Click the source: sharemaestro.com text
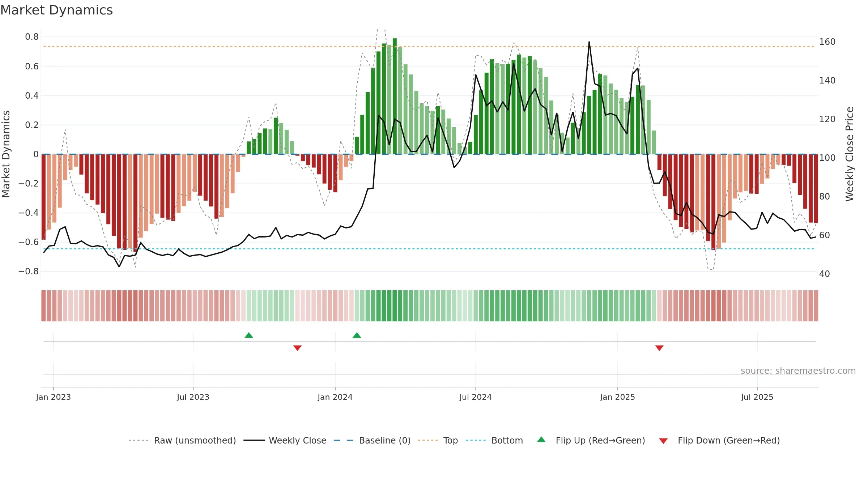The width and height of the screenshot is (868, 488). pos(798,371)
